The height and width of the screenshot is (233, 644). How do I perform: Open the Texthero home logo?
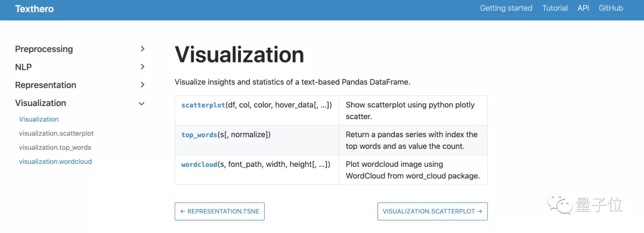click(35, 8)
